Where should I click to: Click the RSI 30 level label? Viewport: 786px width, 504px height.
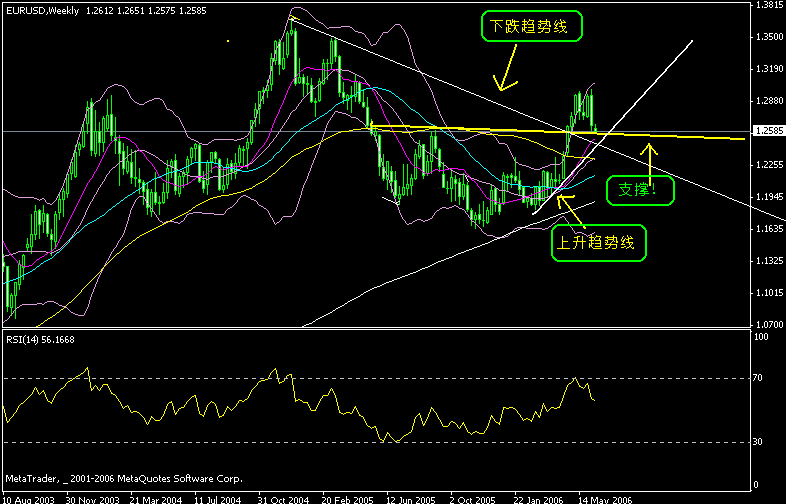point(757,442)
